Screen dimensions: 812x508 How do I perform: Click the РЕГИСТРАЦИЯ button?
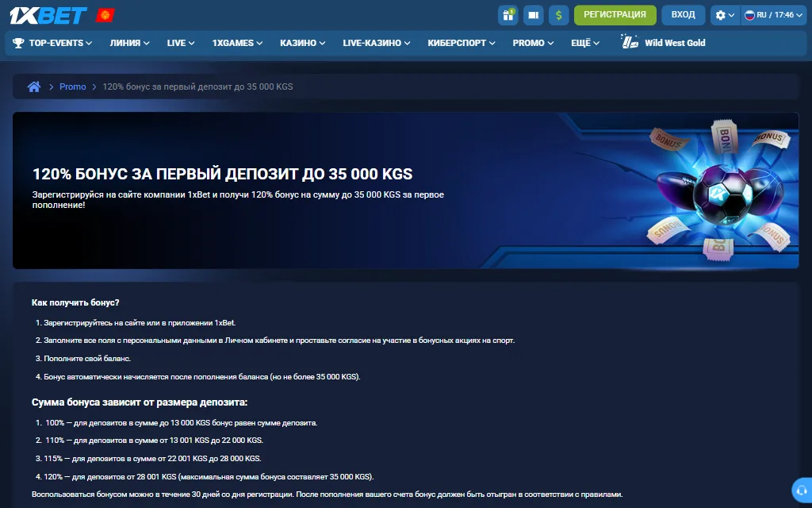point(615,15)
